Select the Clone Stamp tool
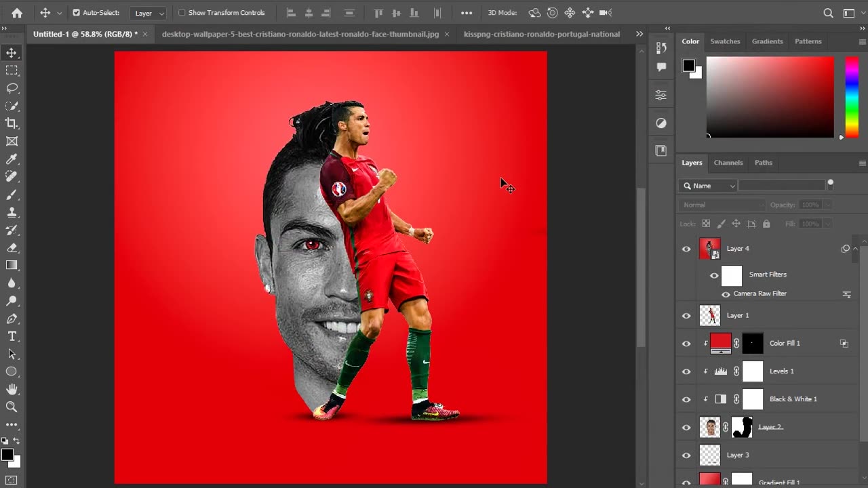Viewport: 868px width, 488px height. pyautogui.click(x=12, y=212)
